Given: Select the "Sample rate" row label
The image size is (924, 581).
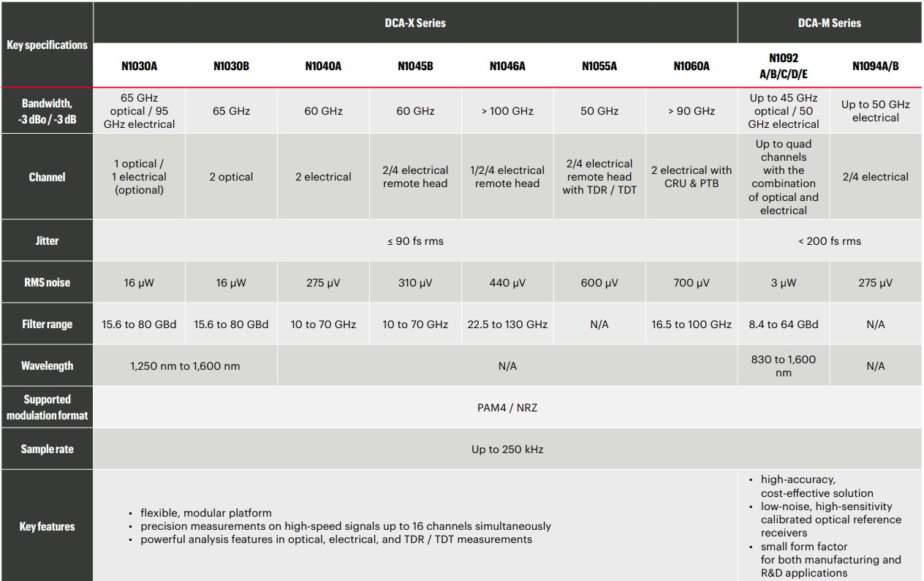Looking at the screenshot, I should pyautogui.click(x=47, y=449).
